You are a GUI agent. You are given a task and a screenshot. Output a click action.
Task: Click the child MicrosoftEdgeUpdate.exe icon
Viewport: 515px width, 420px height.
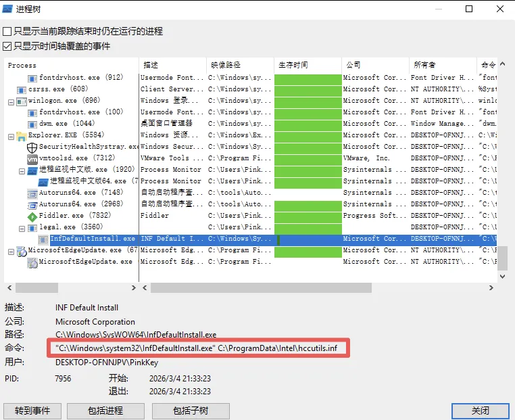click(32, 262)
